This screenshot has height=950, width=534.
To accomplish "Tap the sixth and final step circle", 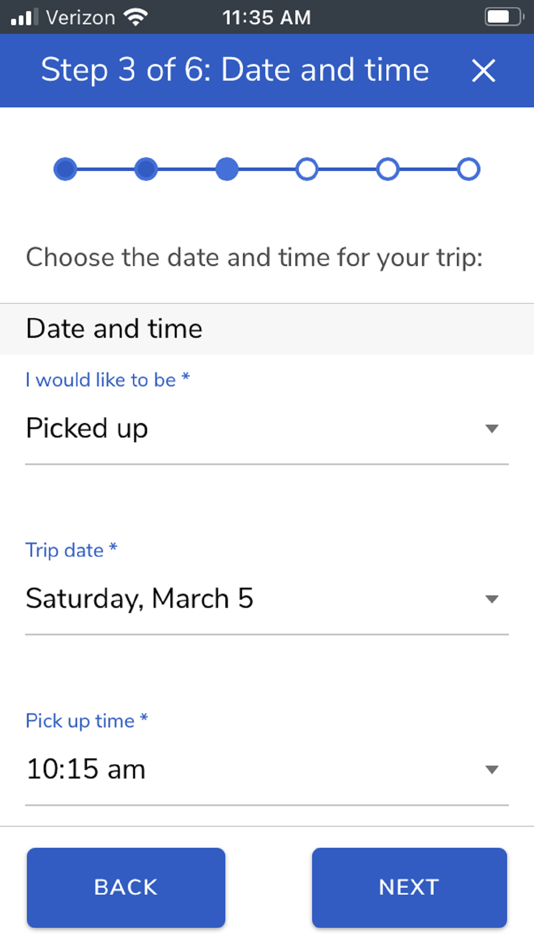I will point(469,169).
